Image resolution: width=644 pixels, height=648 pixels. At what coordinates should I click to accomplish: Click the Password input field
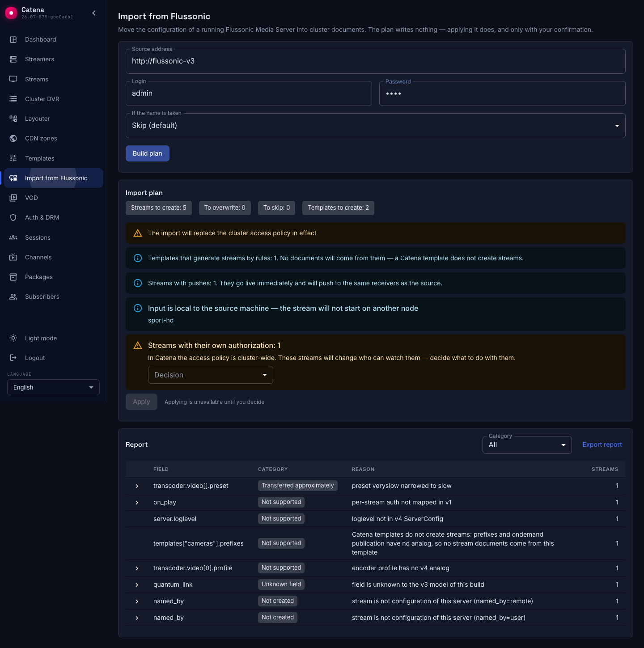pos(502,93)
